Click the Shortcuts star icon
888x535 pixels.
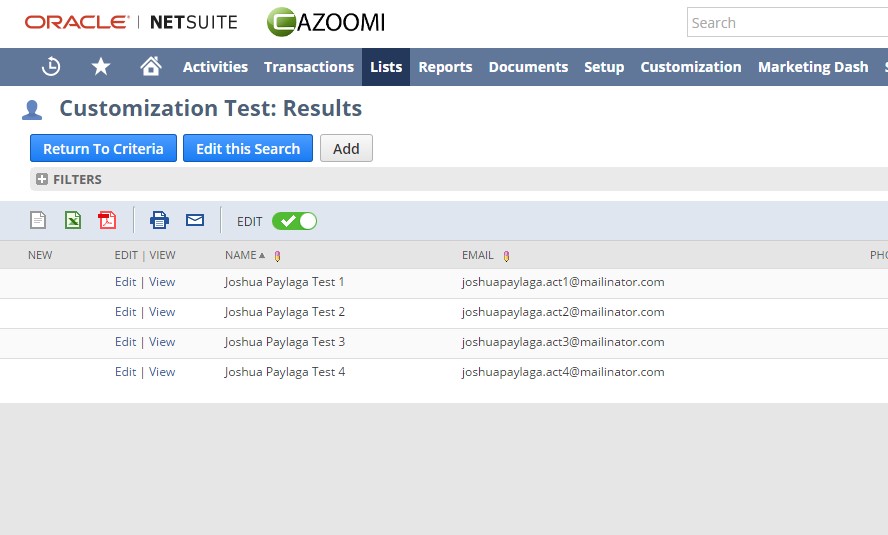pyautogui.click(x=101, y=67)
